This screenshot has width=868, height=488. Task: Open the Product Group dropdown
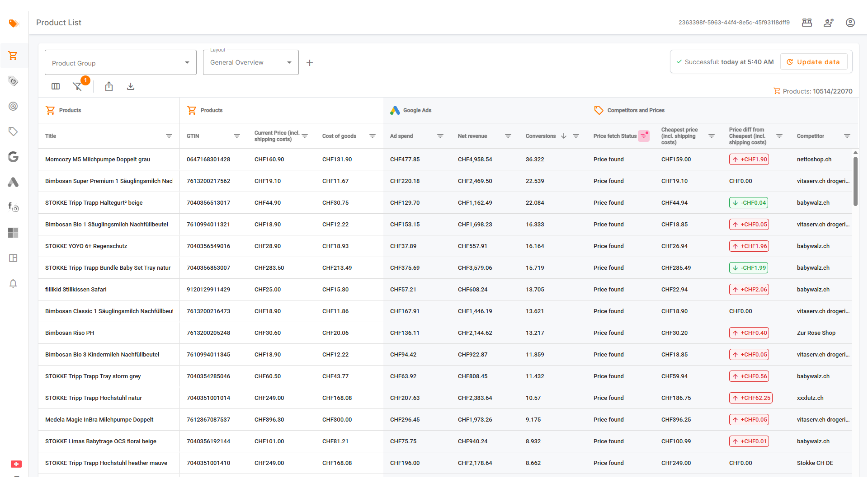pos(121,62)
